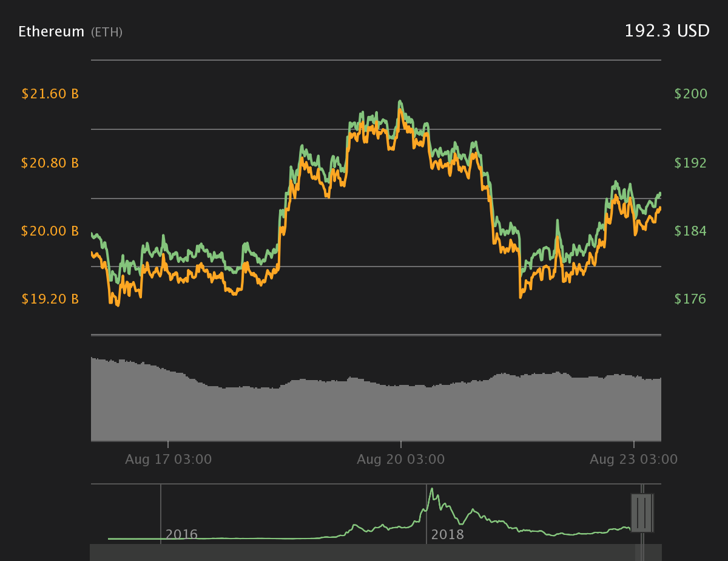Image resolution: width=728 pixels, height=561 pixels.
Task: Click the 2018 all-time-high peak in overview chart
Action: click(x=431, y=489)
